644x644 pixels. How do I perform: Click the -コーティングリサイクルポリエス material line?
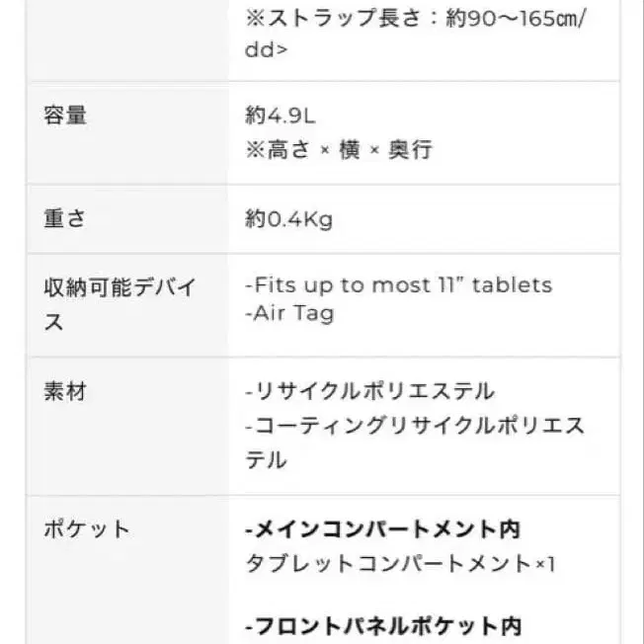[414, 426]
